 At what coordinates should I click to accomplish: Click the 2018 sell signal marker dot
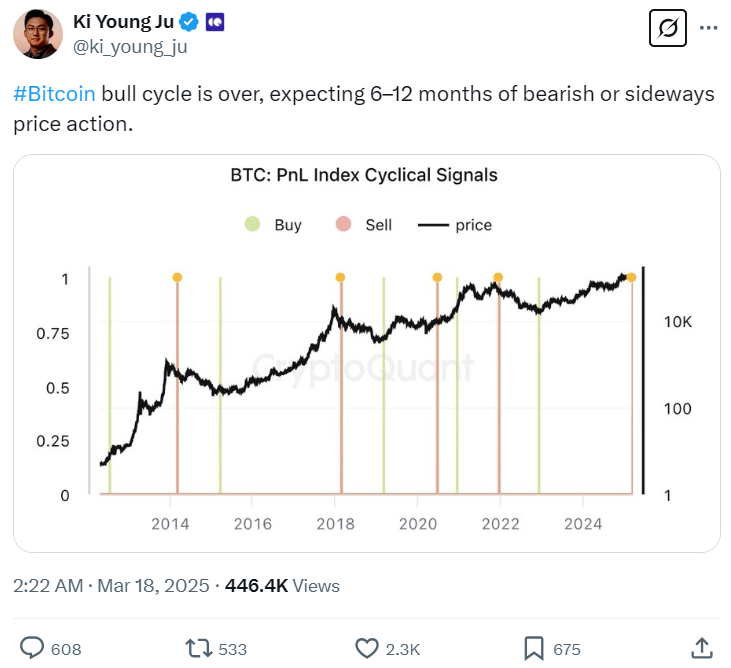point(340,277)
